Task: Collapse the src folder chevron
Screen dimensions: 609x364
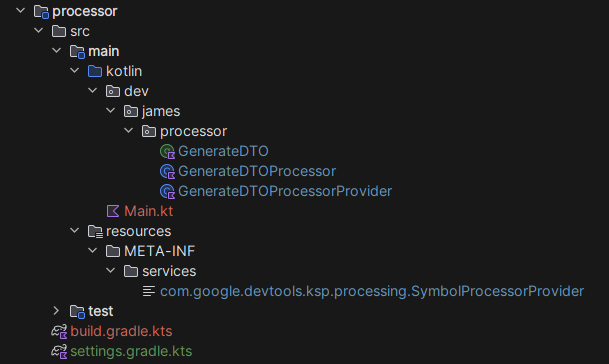Action: click(38, 30)
